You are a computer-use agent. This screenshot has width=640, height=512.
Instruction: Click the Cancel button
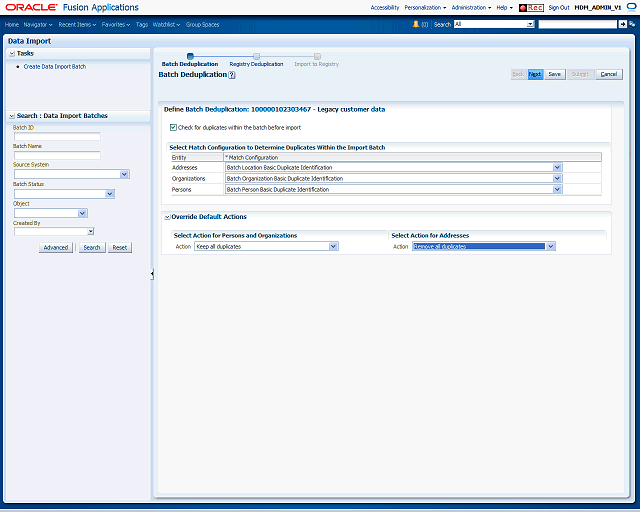pyautogui.click(x=609, y=74)
